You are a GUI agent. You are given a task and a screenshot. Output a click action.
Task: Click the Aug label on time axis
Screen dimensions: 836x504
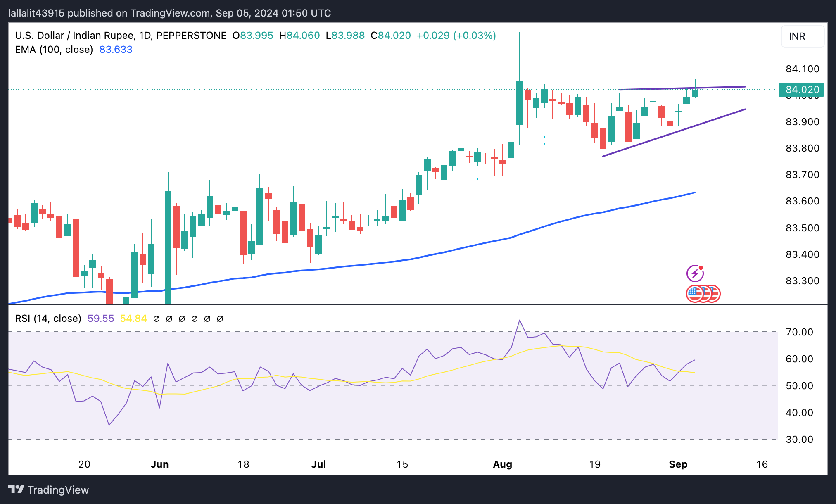pyautogui.click(x=502, y=464)
